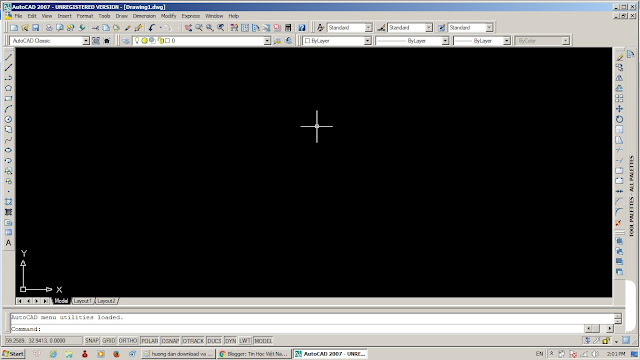Select the Multiline Text tool
Viewport: 640px width, 360px height.
click(8, 243)
